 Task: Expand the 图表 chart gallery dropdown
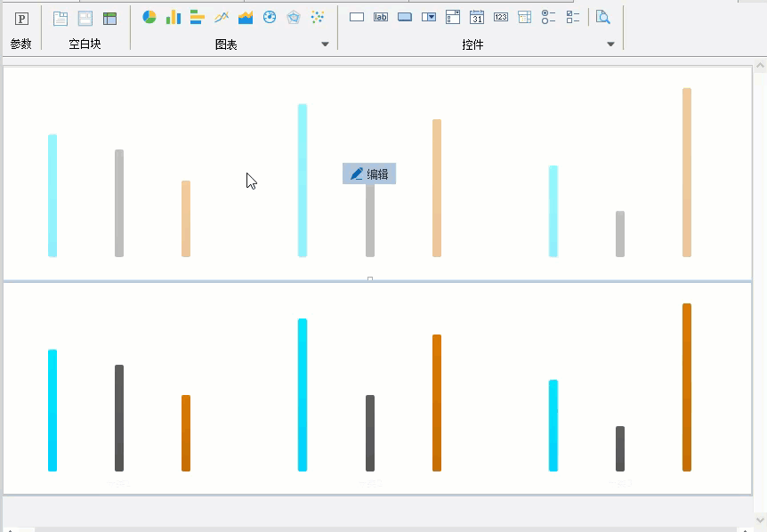[x=325, y=44]
